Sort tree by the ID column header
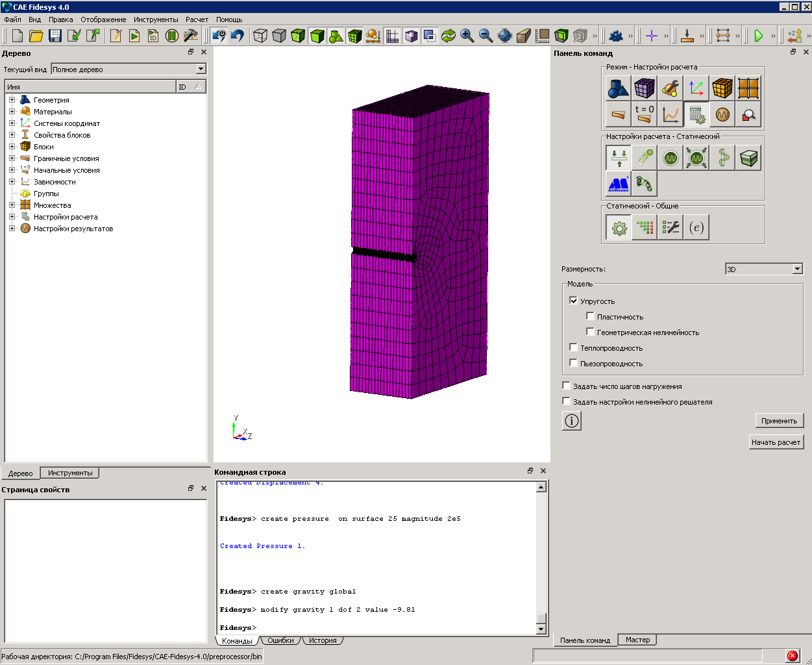812x665 pixels. pos(191,86)
